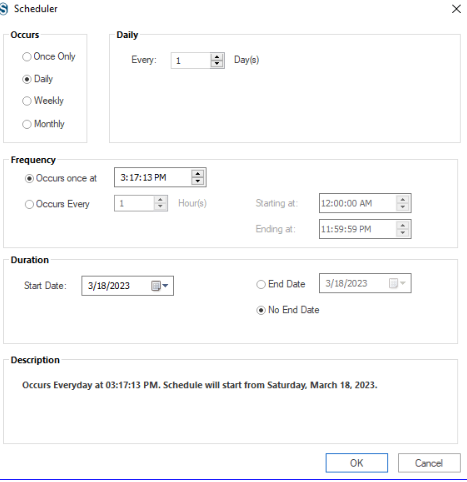This screenshot has height=482, width=467.
Task: Open the End Date calendar dropdown
Action: pyautogui.click(x=397, y=283)
